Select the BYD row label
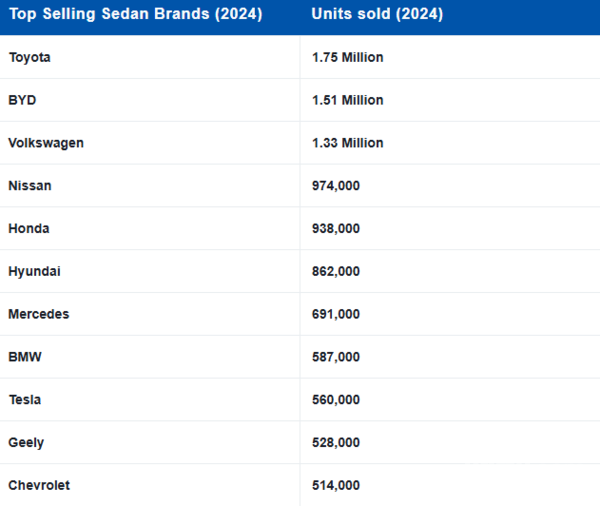 tap(22, 100)
